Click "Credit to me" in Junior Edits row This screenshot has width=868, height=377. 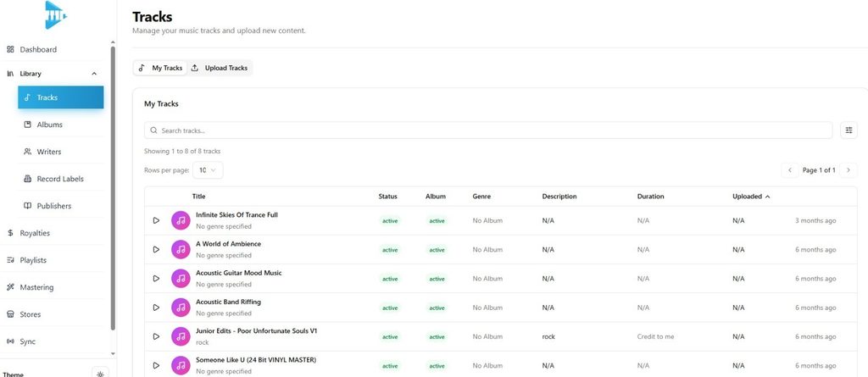[655, 336]
